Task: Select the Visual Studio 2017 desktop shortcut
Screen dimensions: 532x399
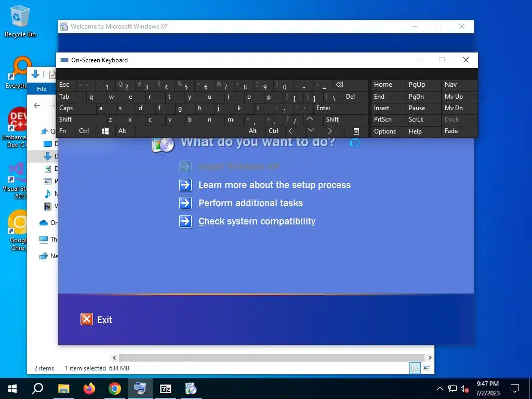Action: point(15,181)
